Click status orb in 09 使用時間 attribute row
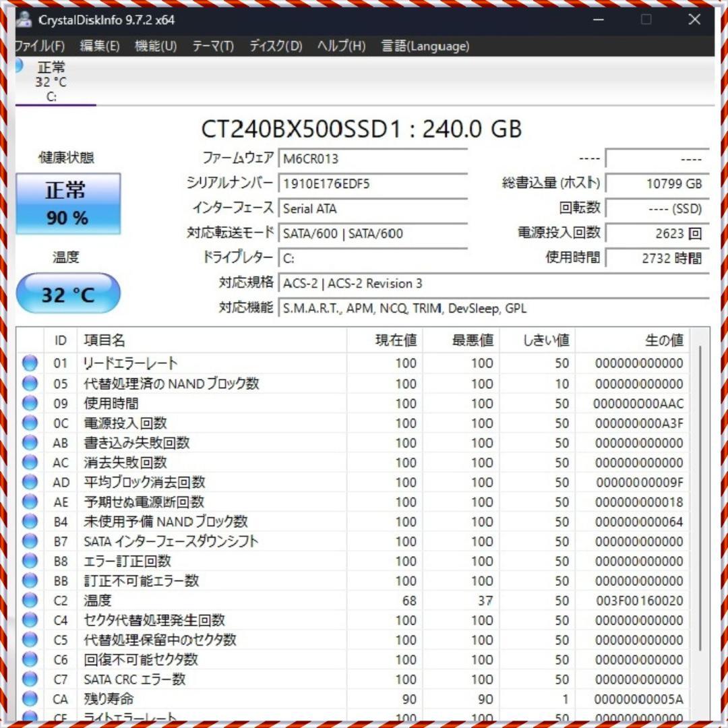This screenshot has height=728, width=728. point(30,403)
